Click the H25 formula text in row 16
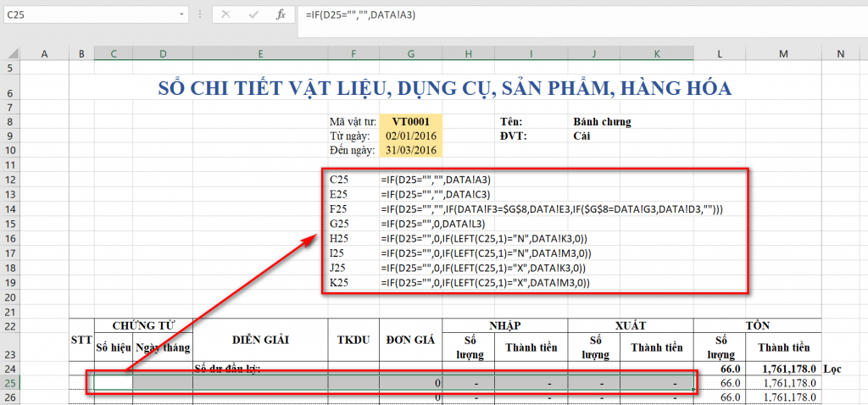The height and width of the screenshot is (405, 868). (484, 238)
